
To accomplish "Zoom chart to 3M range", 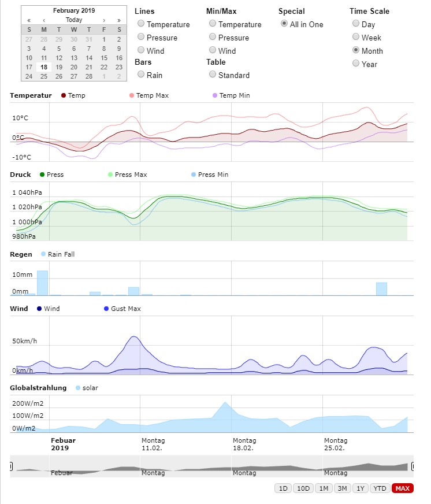I will (342, 488).
